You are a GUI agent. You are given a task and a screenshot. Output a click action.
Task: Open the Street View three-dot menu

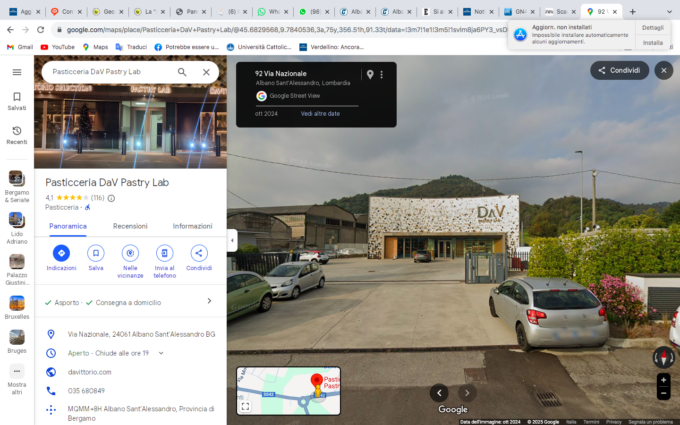[381, 75]
